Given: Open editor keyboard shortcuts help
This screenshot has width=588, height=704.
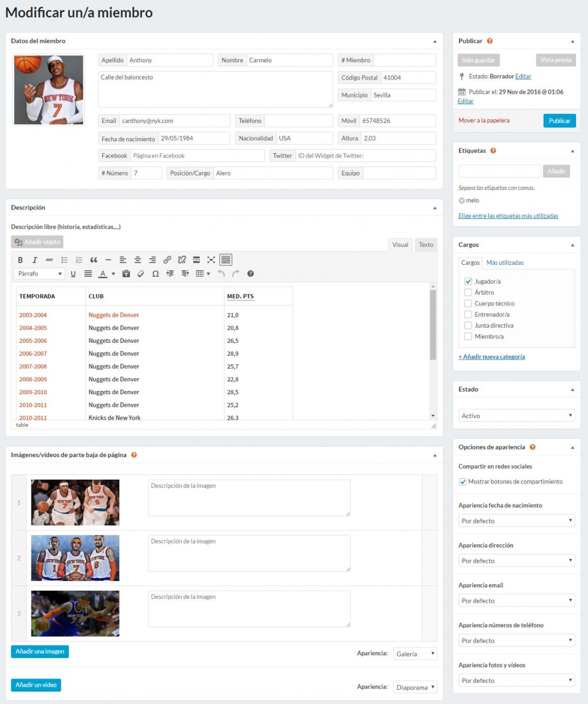Looking at the screenshot, I should click(x=251, y=273).
